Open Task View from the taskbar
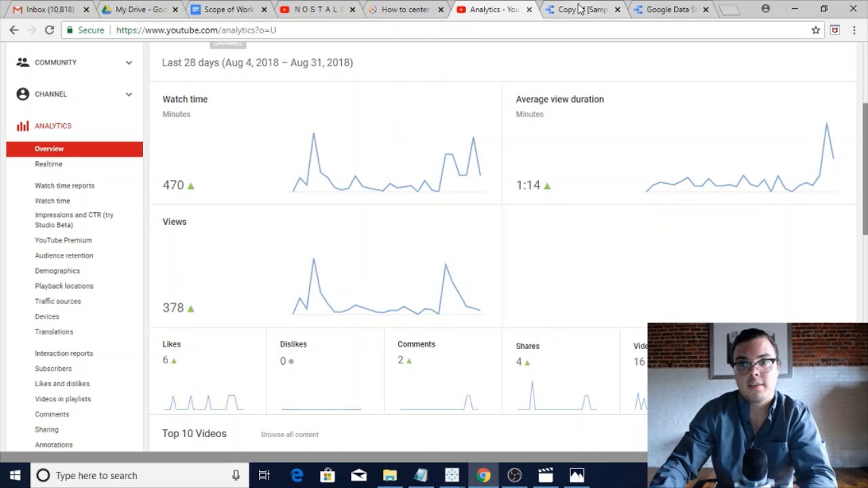This screenshot has width=868, height=488. pos(264,475)
